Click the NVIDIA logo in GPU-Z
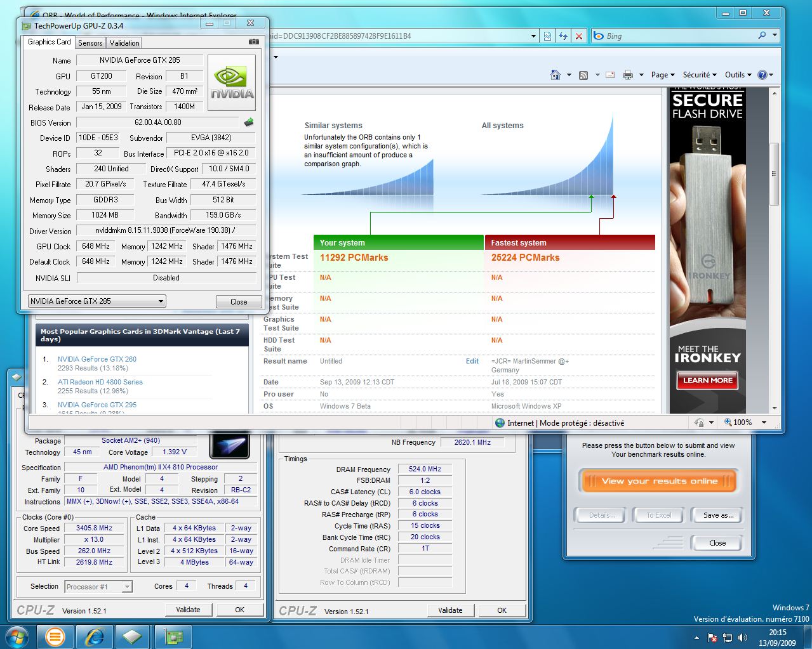This screenshot has height=649, width=812. click(232, 83)
